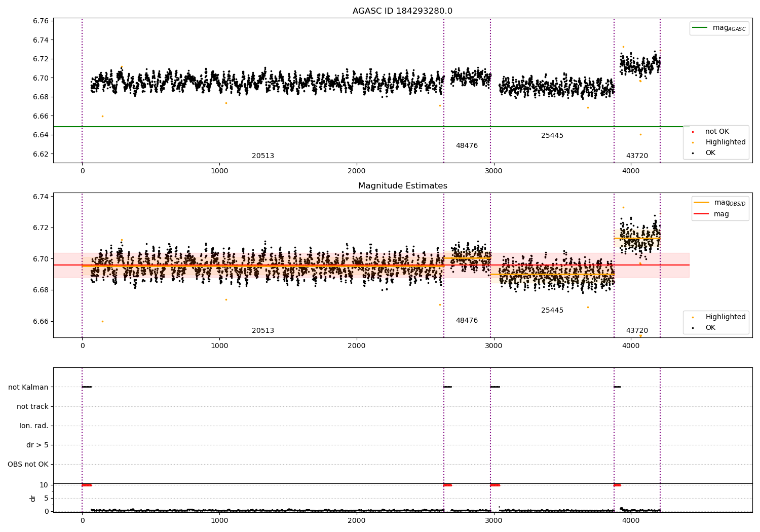Click 'Highlighted' in the AGASC ID plot legend
Screen dimensions: 760x532
click(x=726, y=142)
